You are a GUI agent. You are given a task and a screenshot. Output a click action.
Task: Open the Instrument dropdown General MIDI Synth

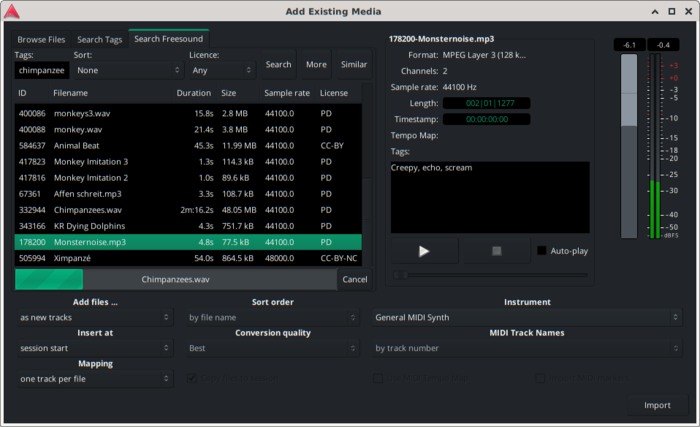click(527, 317)
